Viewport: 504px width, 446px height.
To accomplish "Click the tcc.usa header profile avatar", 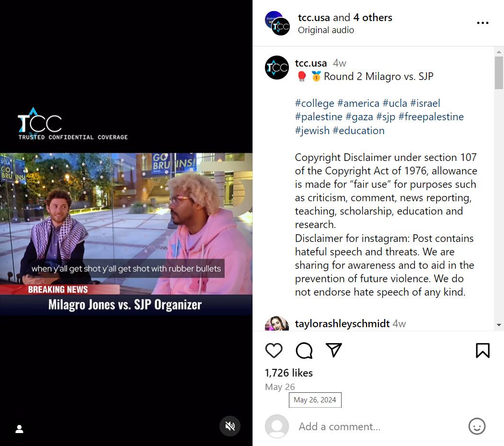I will click(277, 23).
